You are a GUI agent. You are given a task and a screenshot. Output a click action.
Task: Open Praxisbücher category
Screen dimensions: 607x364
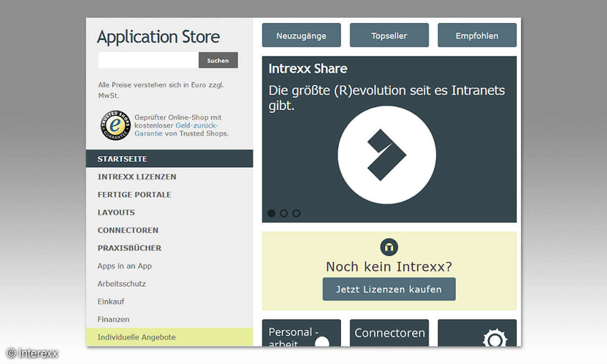pos(169,248)
